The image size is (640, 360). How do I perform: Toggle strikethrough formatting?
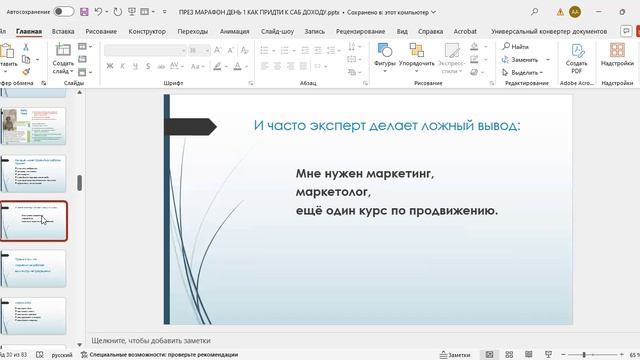(x=161, y=66)
